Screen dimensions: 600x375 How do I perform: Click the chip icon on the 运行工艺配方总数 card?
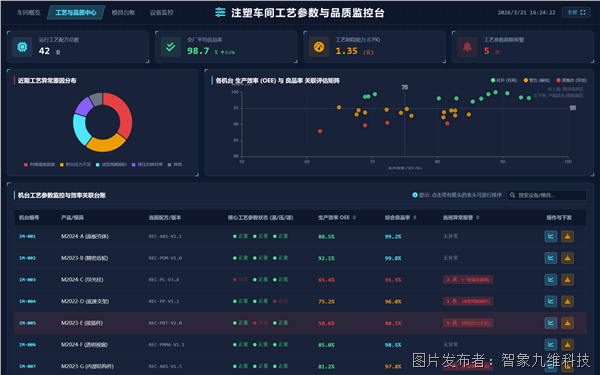click(22, 47)
